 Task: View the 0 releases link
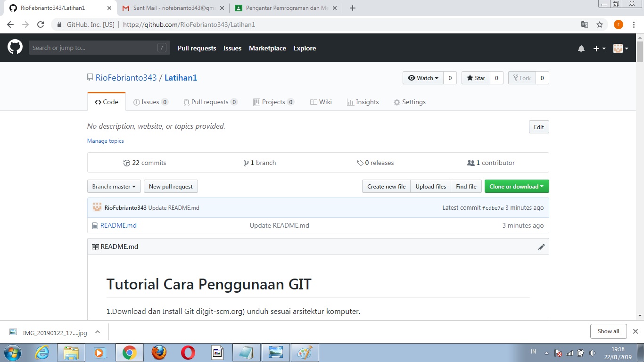375,163
